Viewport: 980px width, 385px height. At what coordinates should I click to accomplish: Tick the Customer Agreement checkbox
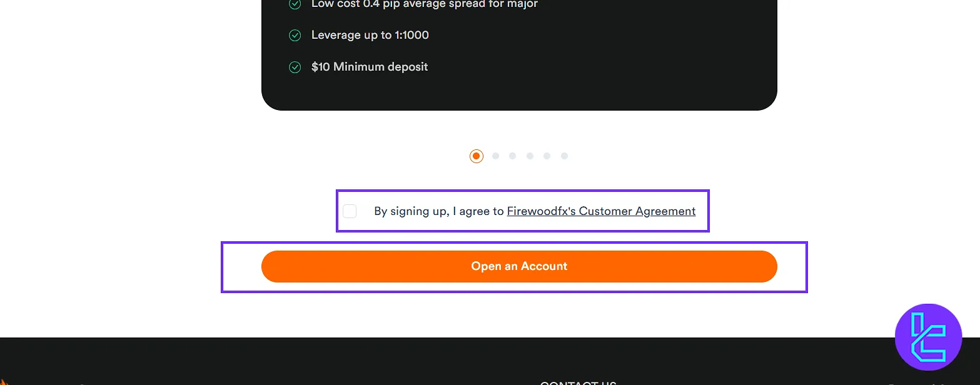(350, 211)
